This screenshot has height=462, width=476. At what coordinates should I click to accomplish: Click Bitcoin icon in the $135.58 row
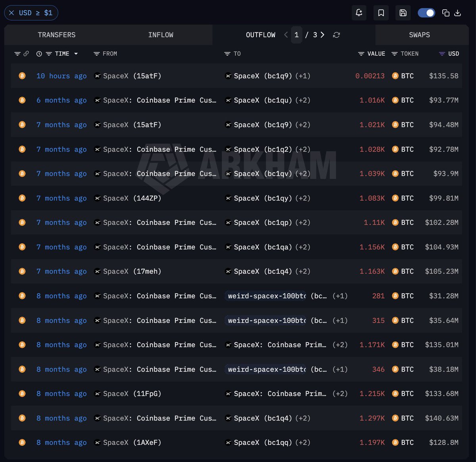(x=22, y=76)
